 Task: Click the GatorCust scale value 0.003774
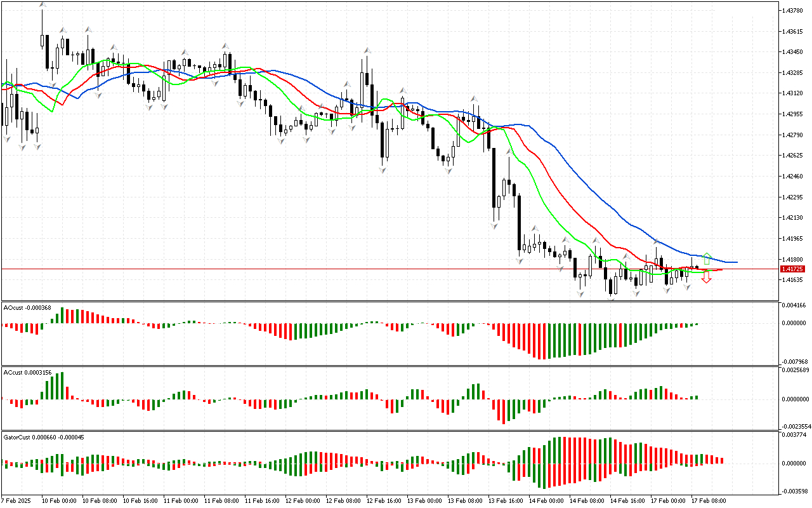tap(795, 435)
